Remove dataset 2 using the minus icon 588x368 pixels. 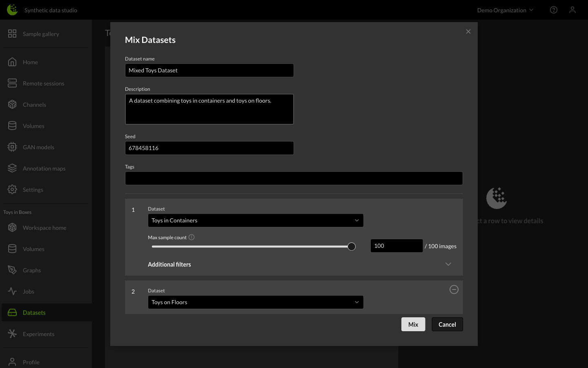point(454,289)
